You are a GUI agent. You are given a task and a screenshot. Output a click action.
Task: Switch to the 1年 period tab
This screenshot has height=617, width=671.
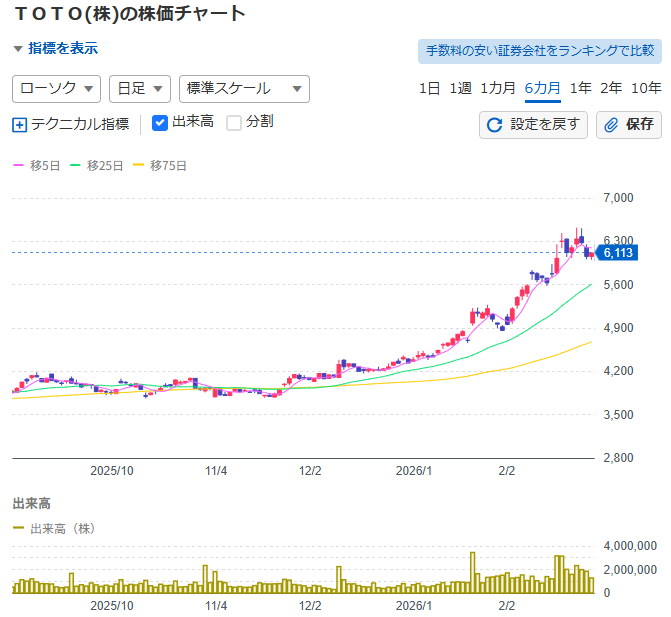(x=580, y=88)
